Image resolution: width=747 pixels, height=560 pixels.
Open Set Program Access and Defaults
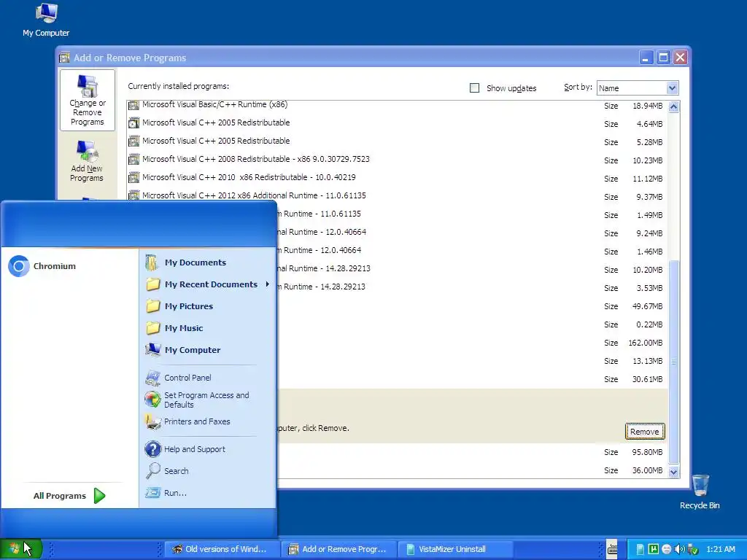coord(206,400)
